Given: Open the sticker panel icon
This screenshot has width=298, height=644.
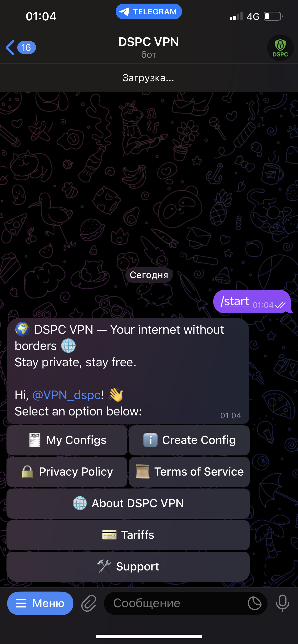Looking at the screenshot, I should coord(254,603).
